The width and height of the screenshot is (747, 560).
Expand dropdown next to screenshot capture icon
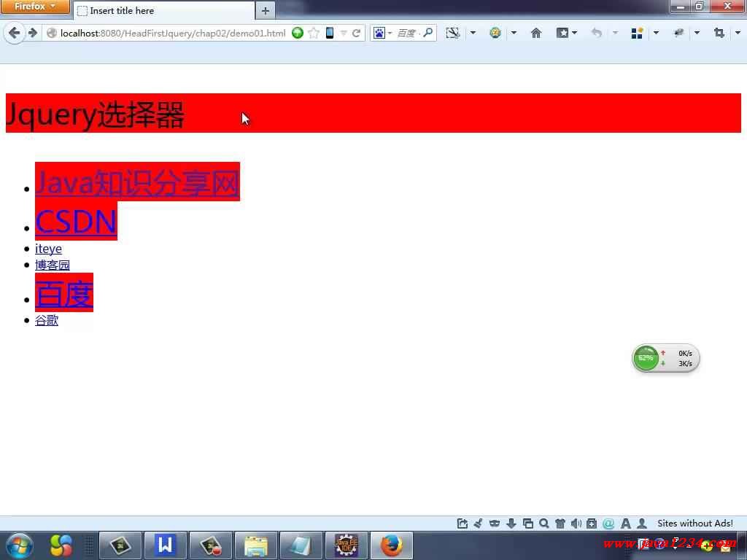click(473, 33)
